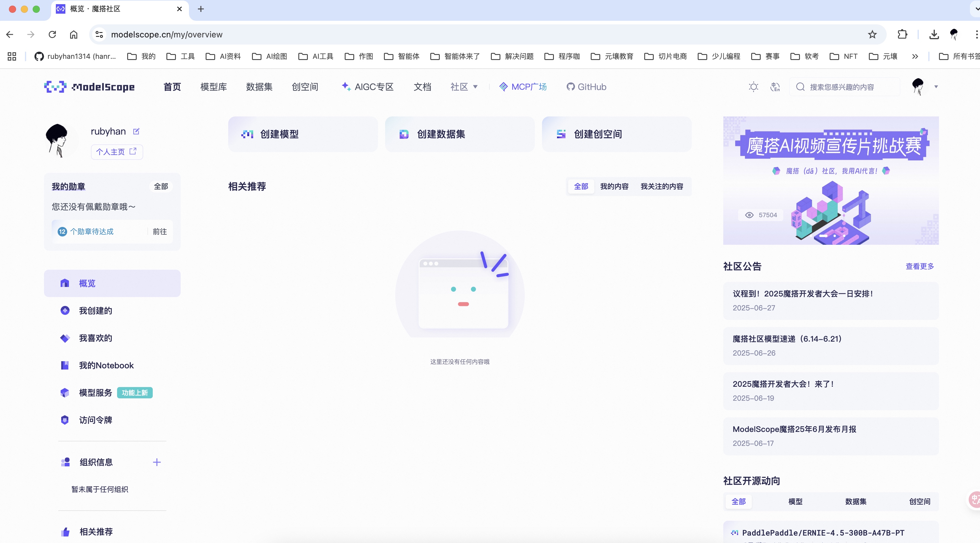
Task: Click the 12 个勋章待达成 link
Action: (86, 232)
